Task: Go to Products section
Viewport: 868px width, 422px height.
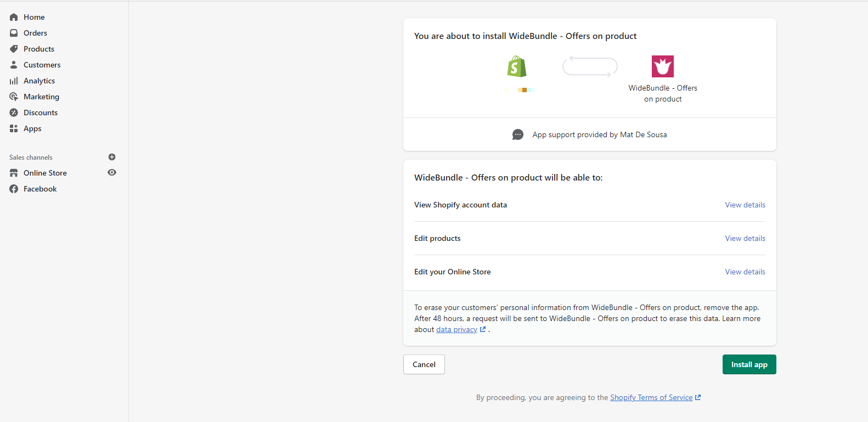Action: point(39,49)
